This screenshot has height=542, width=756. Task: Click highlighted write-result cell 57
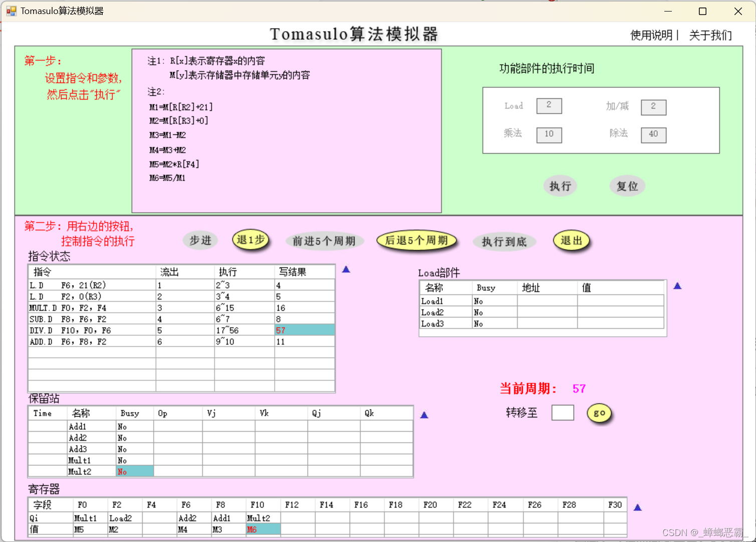[305, 330]
